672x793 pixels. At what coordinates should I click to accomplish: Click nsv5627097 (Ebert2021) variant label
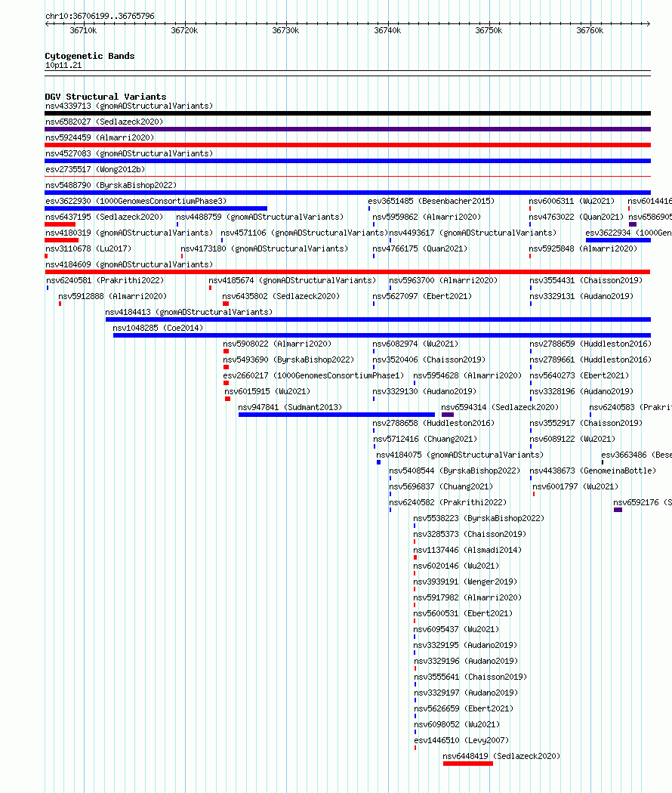tap(422, 296)
